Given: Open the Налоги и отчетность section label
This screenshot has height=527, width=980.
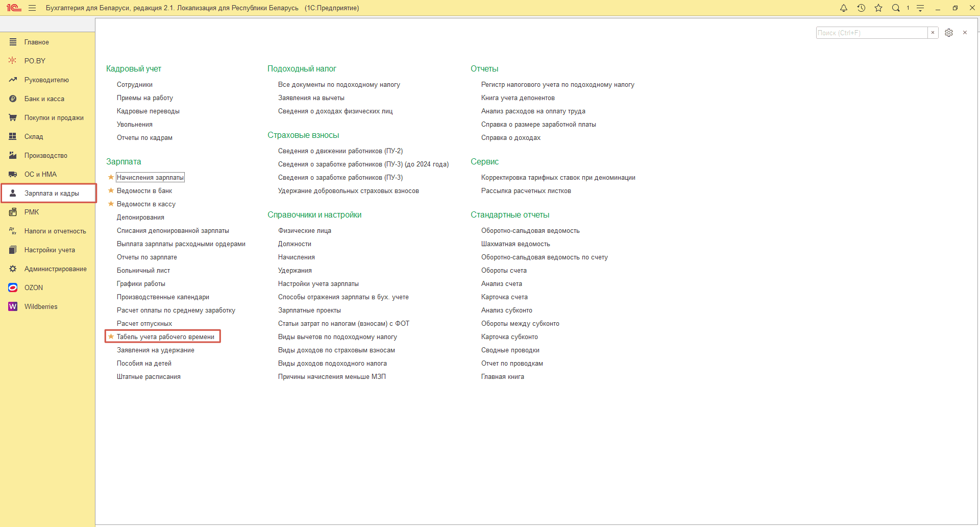Looking at the screenshot, I should (55, 231).
